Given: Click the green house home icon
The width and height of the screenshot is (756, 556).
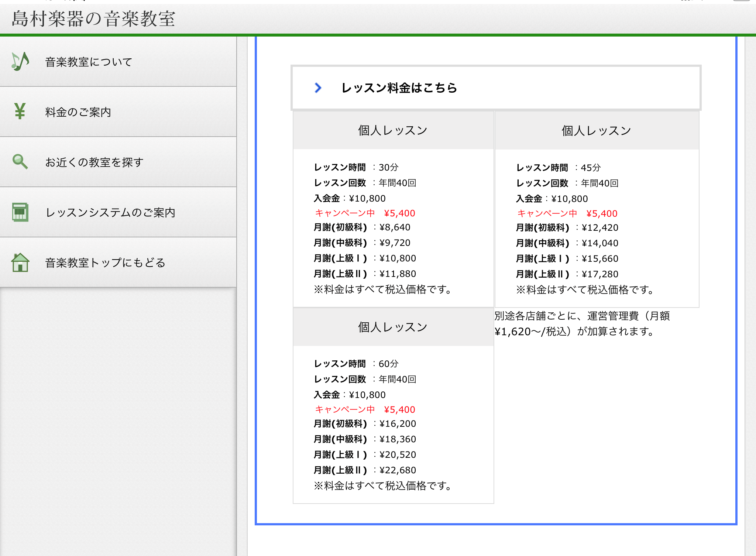Looking at the screenshot, I should pyautogui.click(x=20, y=262).
